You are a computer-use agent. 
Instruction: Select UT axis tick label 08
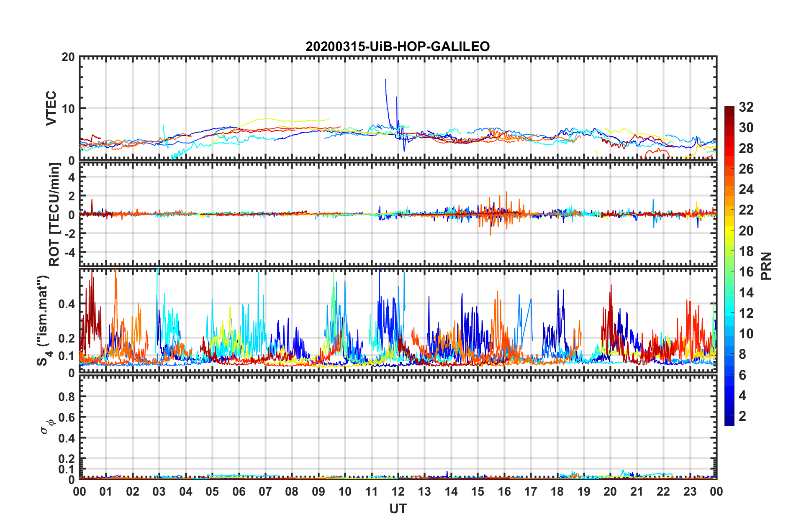[292, 491]
